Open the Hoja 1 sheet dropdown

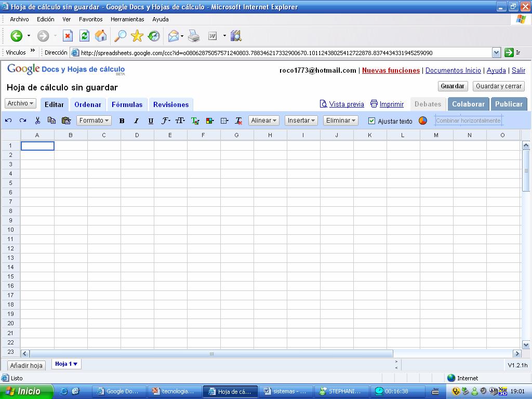[66, 364]
